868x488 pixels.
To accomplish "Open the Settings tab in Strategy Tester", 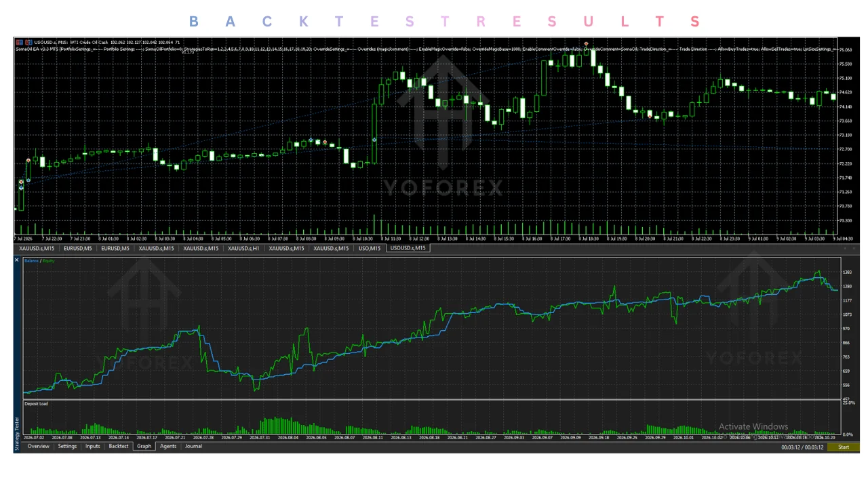I will click(67, 446).
